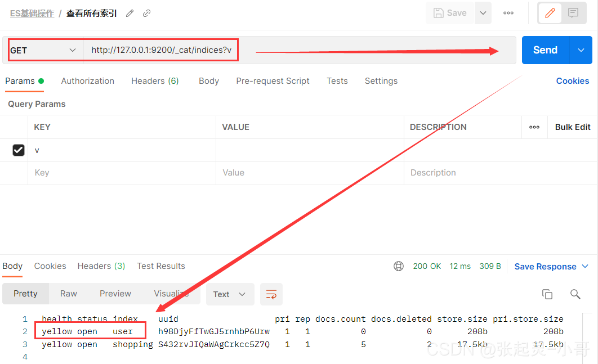The image size is (598, 364).
Task: Switch to the Visualize view mode
Action: [171, 294]
